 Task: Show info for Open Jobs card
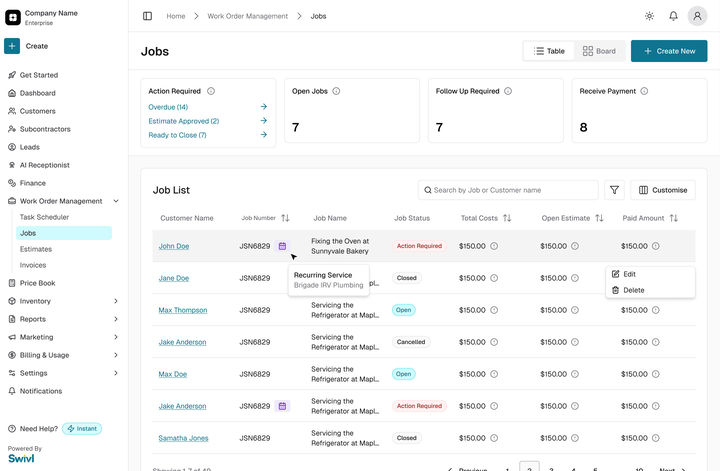pos(336,91)
